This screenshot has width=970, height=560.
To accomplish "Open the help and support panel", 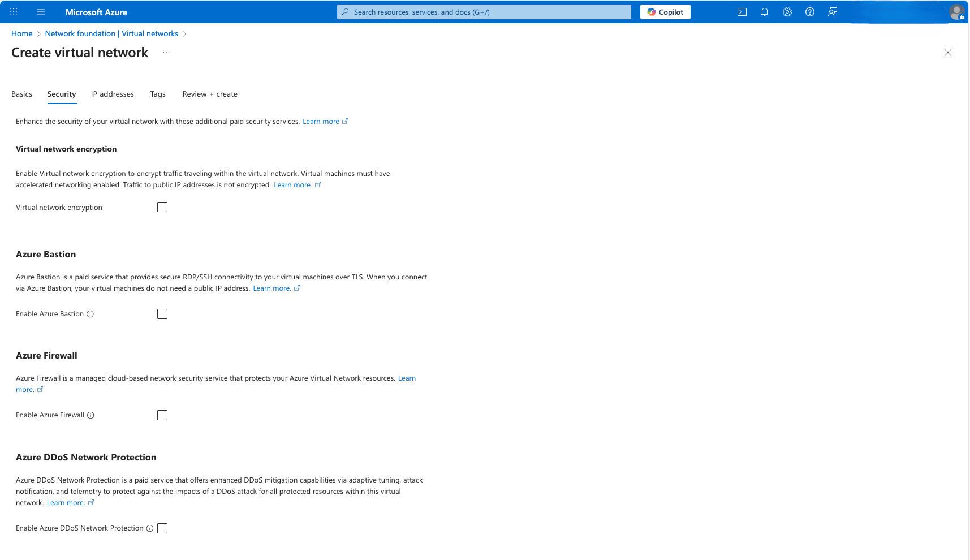I will (x=809, y=11).
